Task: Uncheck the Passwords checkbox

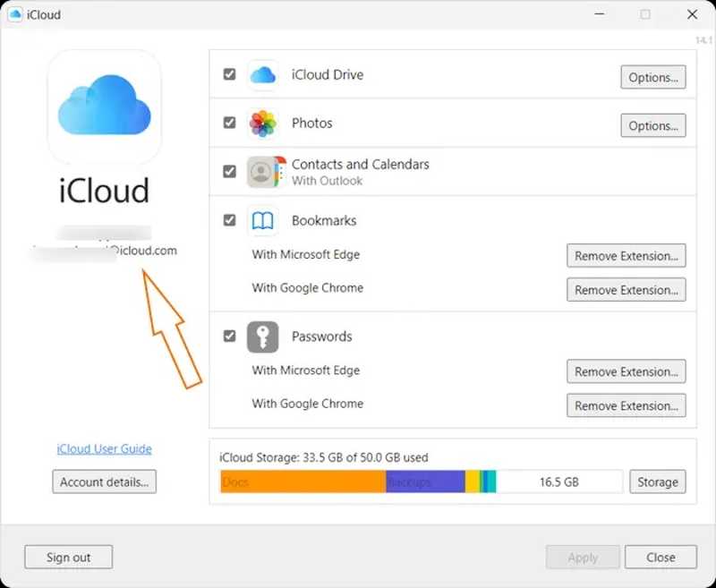Action: tap(230, 337)
